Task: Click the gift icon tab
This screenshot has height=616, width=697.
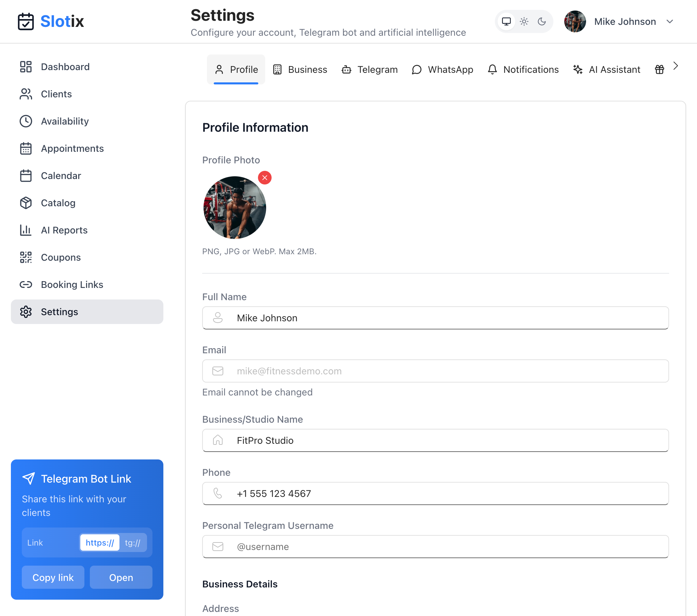Action: pyautogui.click(x=659, y=69)
